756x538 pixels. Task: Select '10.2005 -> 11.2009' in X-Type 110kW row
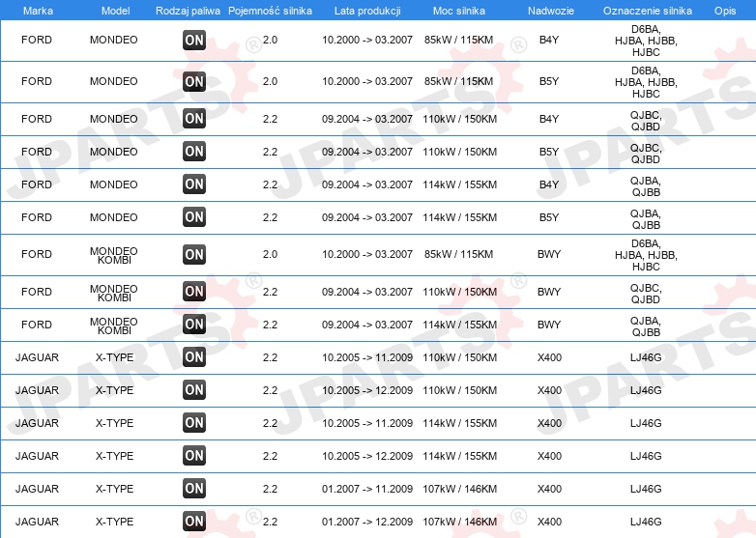(367, 357)
